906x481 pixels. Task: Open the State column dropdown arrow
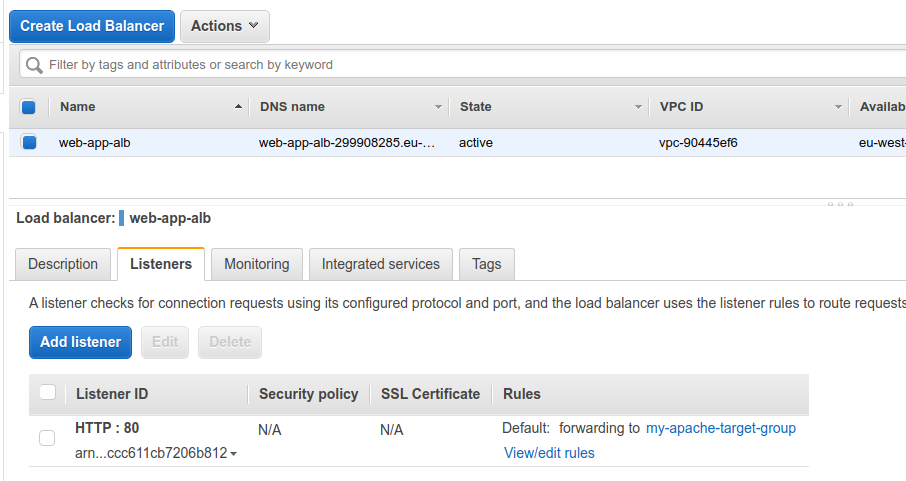coord(638,107)
